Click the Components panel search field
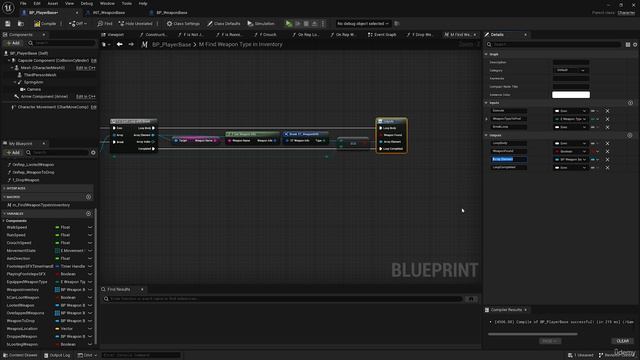This screenshot has width=640, height=360. pyautogui.click(x=61, y=43)
